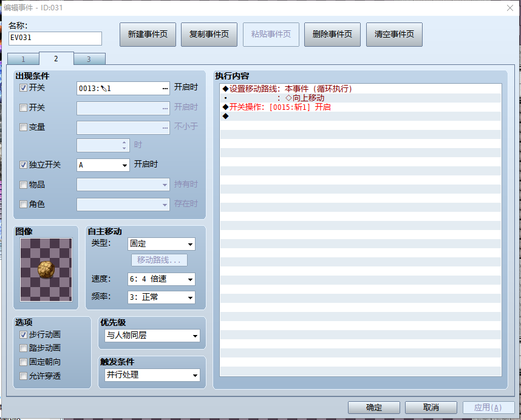
Task: Enable the 物品 condition checkbox
Action: [x=23, y=185]
